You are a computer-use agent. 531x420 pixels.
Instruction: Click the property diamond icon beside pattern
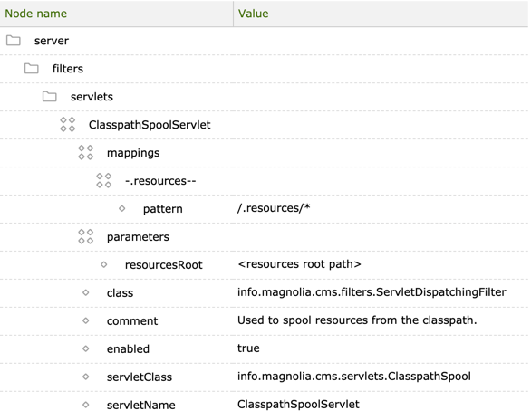[122, 209]
